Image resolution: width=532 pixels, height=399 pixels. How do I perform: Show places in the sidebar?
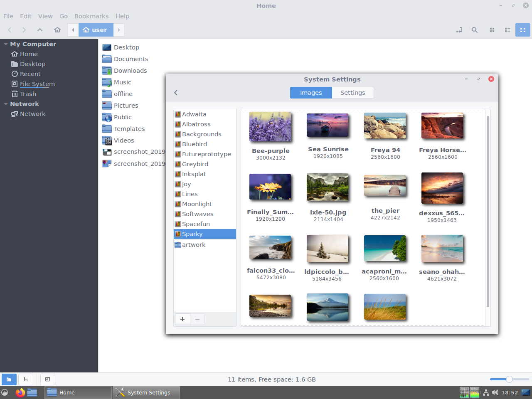pyautogui.click(x=9, y=379)
